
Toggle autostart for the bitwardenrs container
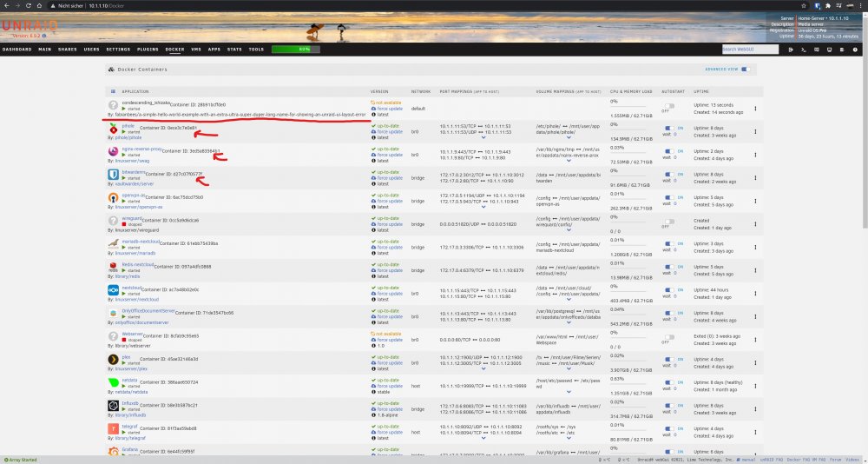coord(670,175)
